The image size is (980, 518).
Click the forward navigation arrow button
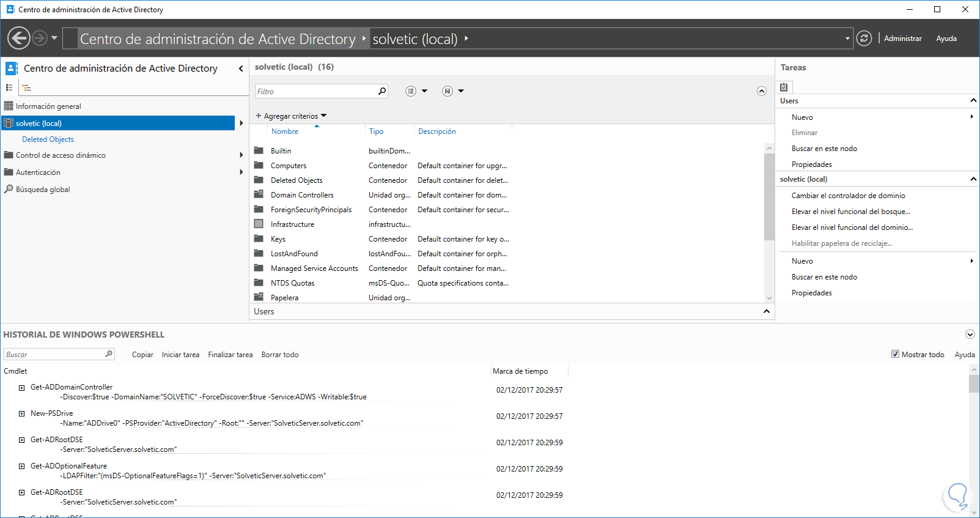pyautogui.click(x=40, y=38)
